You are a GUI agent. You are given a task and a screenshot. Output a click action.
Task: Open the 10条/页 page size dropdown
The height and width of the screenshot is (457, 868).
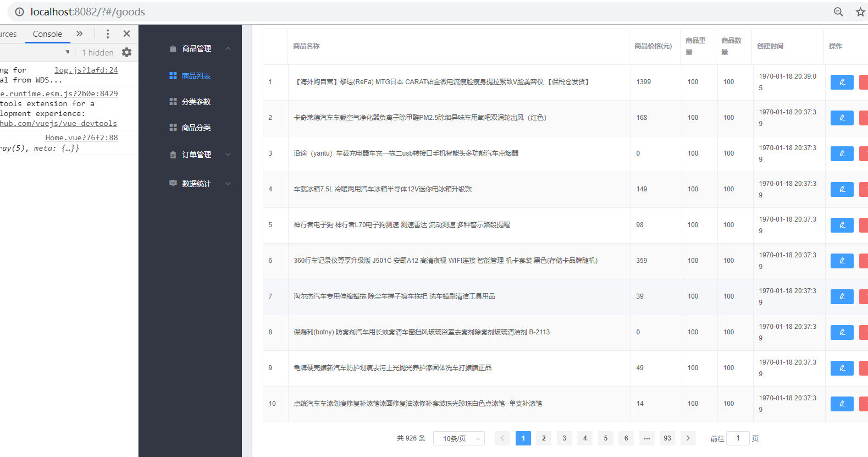459,438
